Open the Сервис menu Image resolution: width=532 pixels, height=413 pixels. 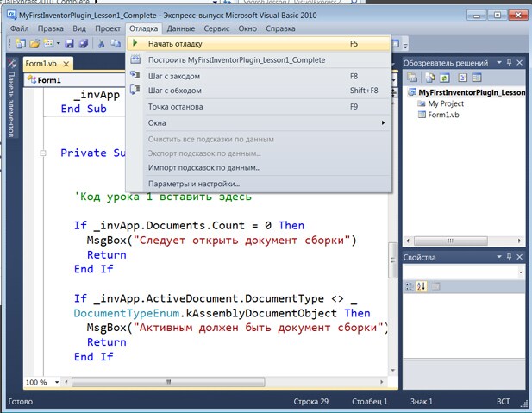(x=216, y=28)
